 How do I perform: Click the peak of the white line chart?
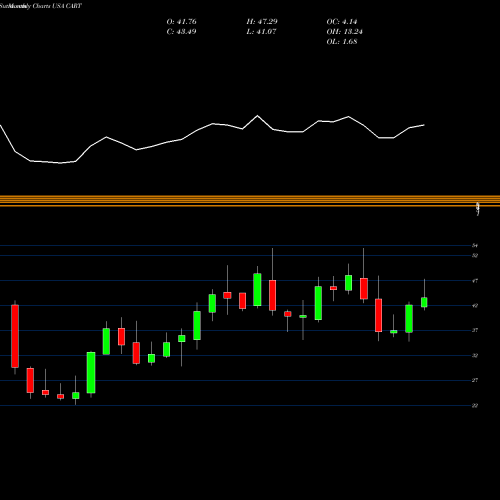point(257,116)
